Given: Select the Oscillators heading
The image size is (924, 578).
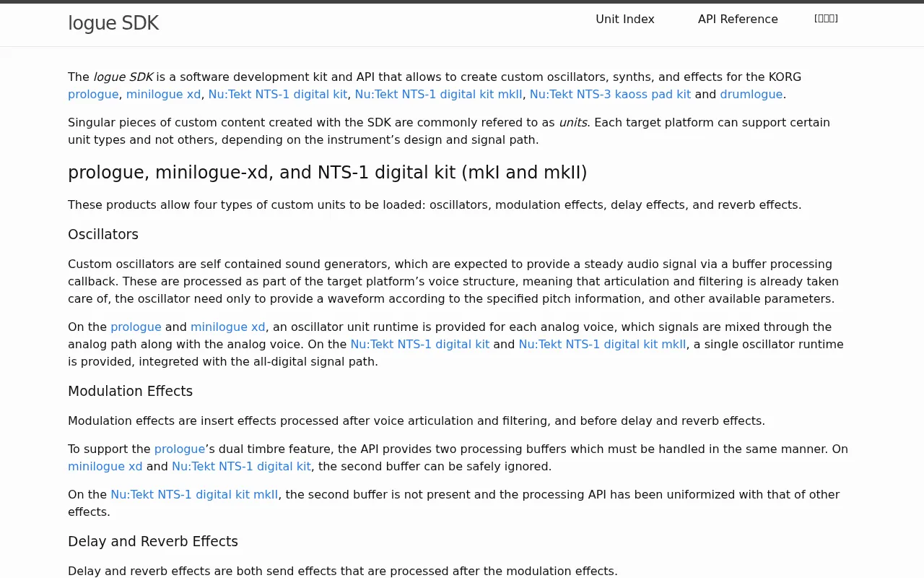Looking at the screenshot, I should (103, 235).
